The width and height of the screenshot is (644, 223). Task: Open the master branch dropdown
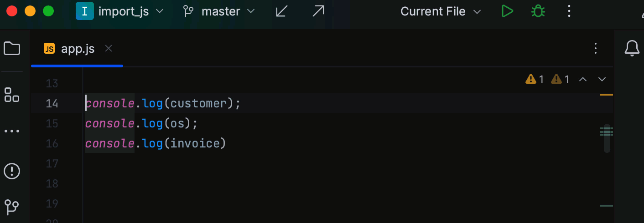pyautogui.click(x=219, y=11)
